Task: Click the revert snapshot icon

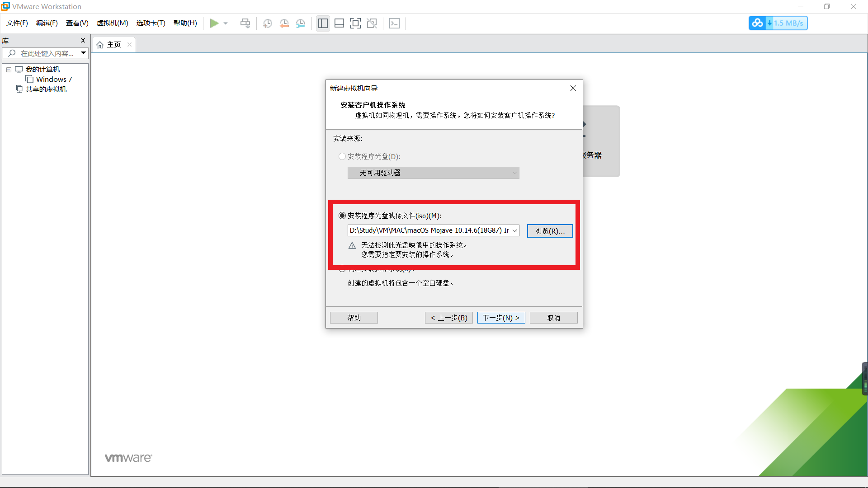Action: tap(284, 23)
